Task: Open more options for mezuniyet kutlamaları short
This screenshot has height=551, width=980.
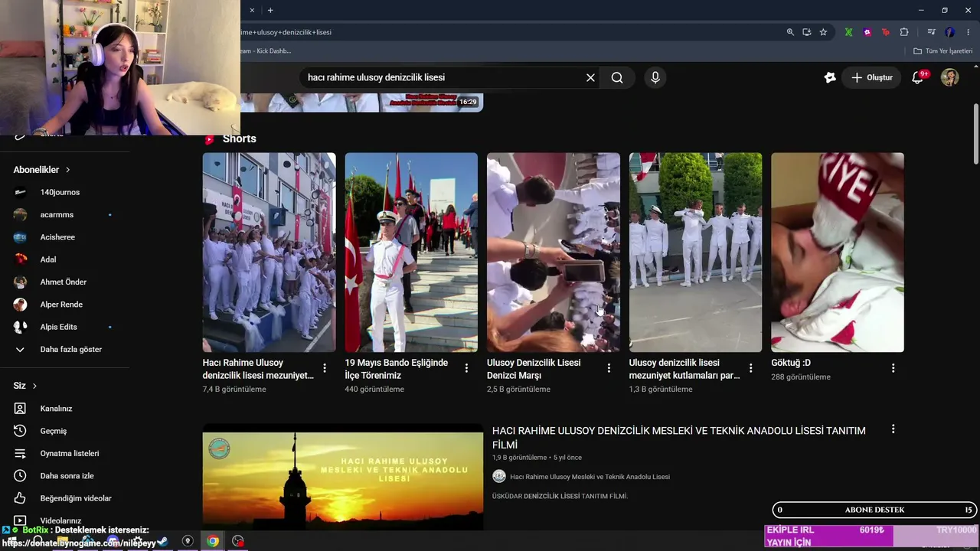Action: 750,368
